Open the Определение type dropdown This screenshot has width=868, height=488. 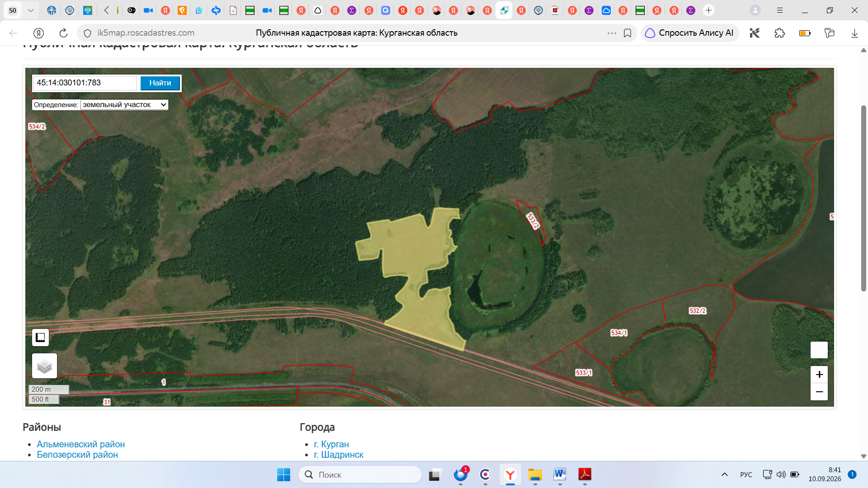(x=124, y=105)
